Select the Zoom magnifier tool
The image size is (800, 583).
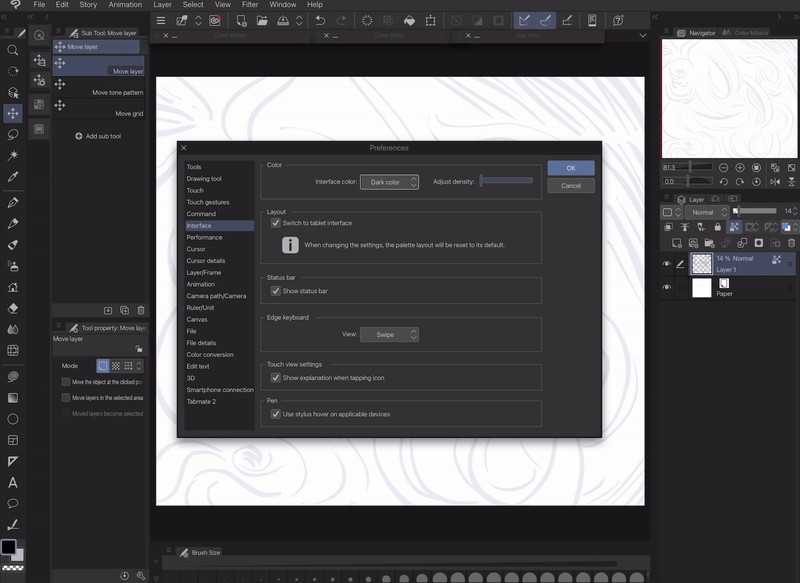tap(13, 50)
